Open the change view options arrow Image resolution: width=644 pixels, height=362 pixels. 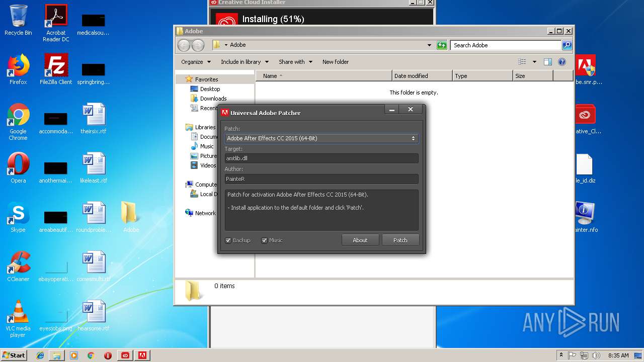point(534,62)
